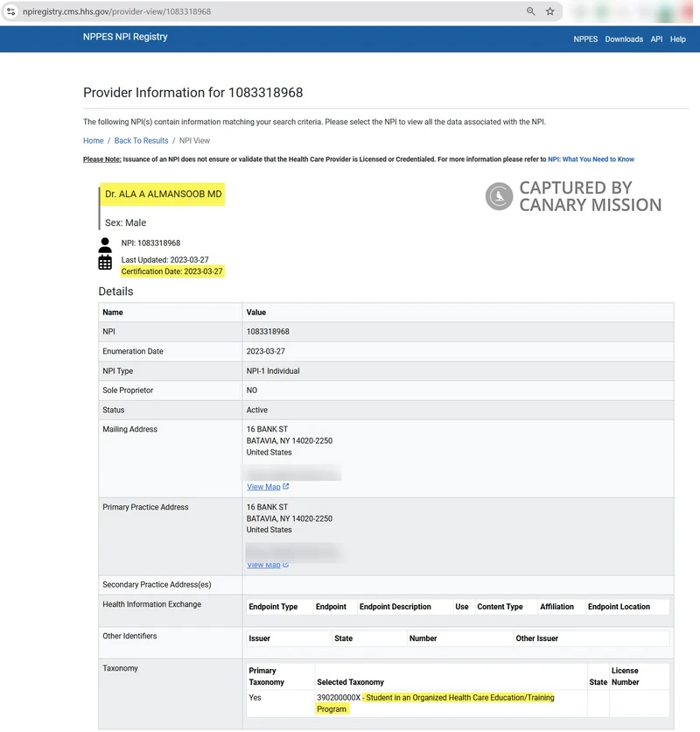Click the Certification Date: 2023-03-27 text
Image resolution: width=700 pixels, height=732 pixels.
(x=171, y=271)
